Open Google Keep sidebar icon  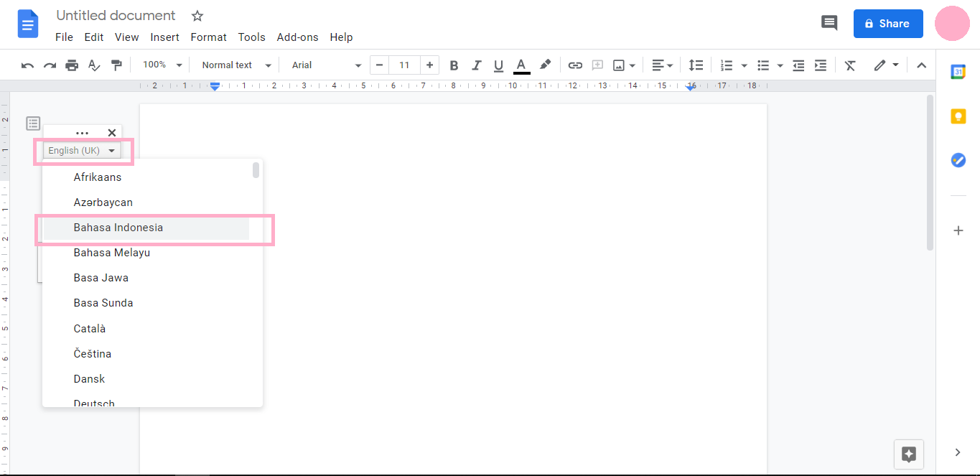tap(958, 116)
